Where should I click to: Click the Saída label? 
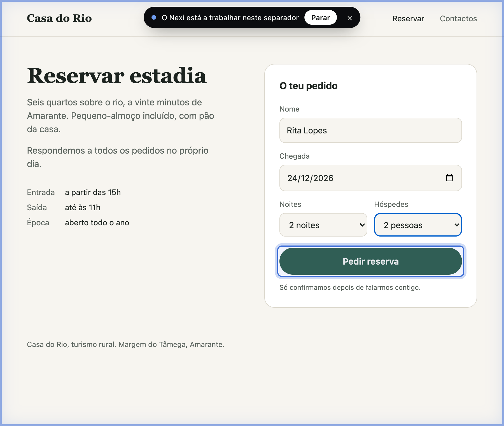[37, 207]
